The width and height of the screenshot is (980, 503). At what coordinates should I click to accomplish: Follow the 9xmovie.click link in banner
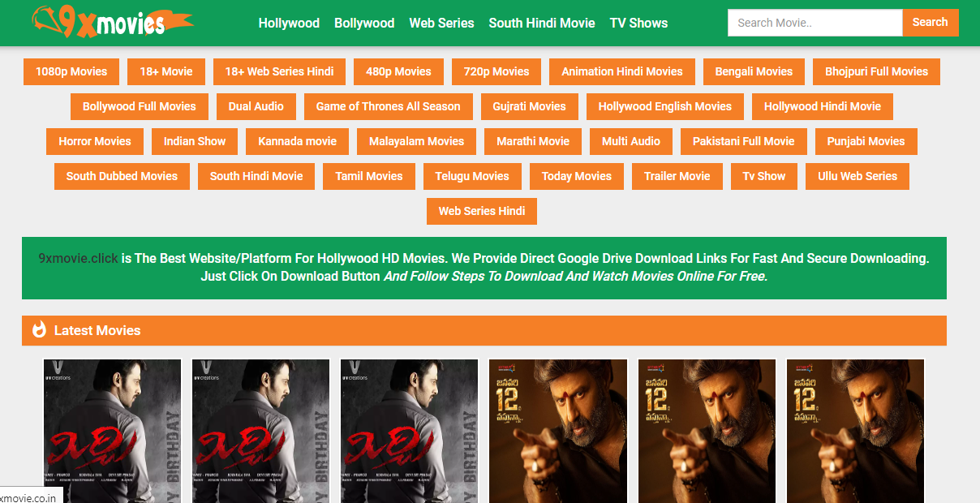pyautogui.click(x=79, y=258)
